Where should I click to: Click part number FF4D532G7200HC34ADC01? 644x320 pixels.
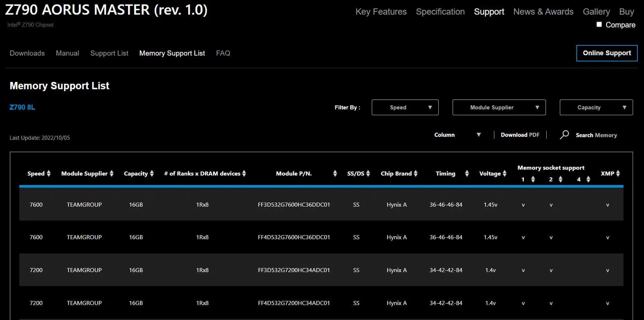pyautogui.click(x=294, y=303)
